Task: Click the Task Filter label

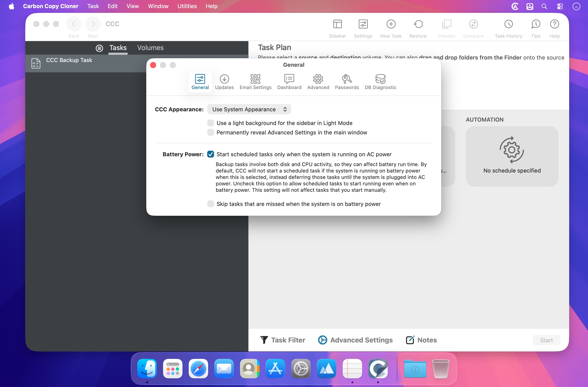Action: click(x=288, y=340)
